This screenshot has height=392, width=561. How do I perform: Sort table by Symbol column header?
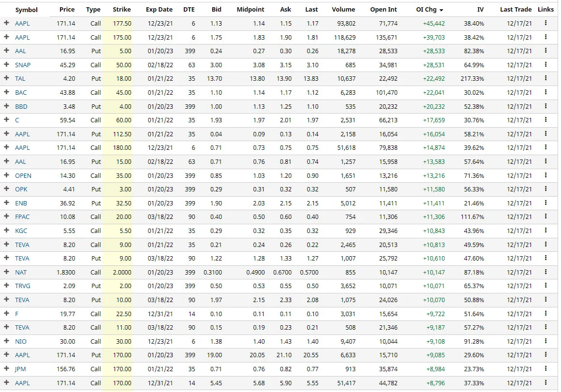[26, 10]
